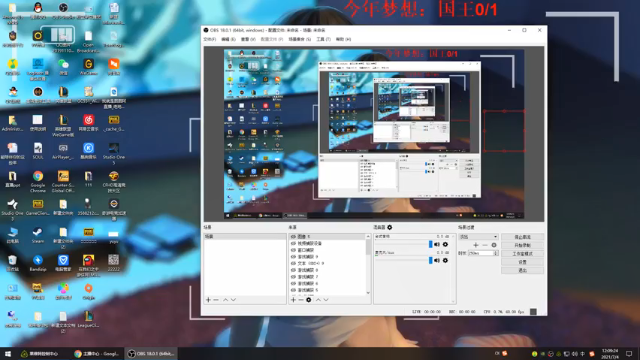The width and height of the screenshot is (640, 360).
Task: Open the QQ penguin desktop icon
Action: [38, 10]
